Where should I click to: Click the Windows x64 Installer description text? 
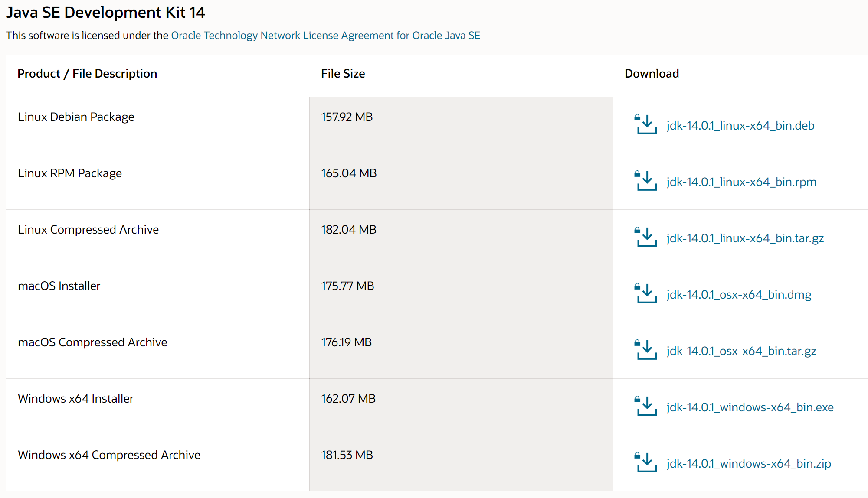(75, 399)
